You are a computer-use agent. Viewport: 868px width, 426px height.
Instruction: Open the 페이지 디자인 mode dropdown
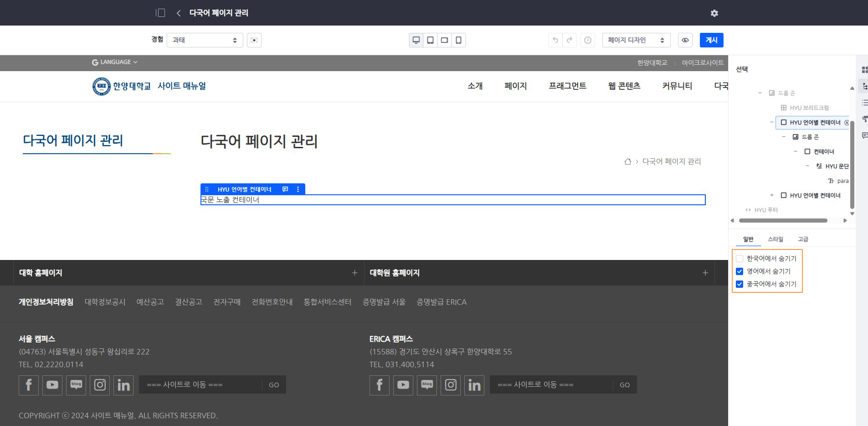point(636,40)
